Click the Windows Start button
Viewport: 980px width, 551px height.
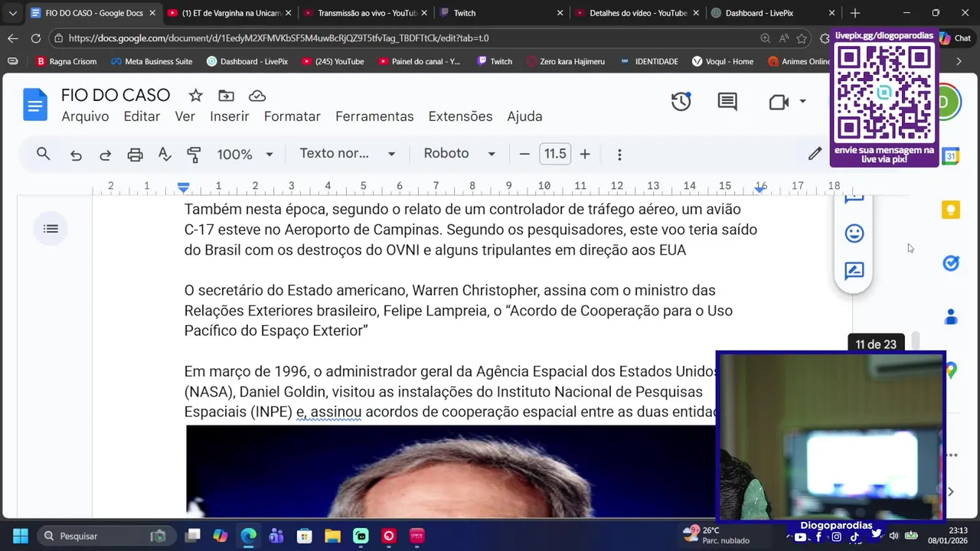point(21,536)
